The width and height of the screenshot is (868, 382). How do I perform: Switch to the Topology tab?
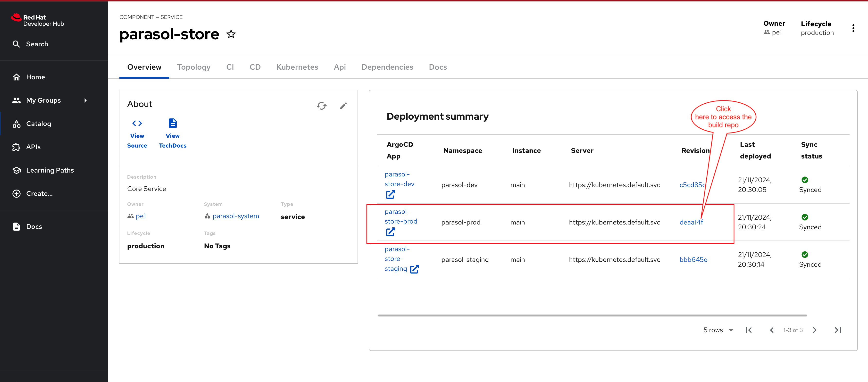[x=194, y=67]
